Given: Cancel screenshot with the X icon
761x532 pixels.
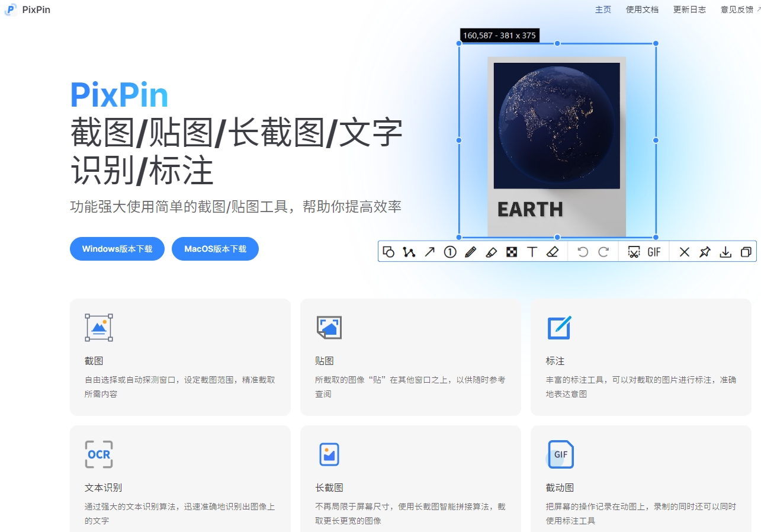Looking at the screenshot, I should pyautogui.click(x=684, y=252).
